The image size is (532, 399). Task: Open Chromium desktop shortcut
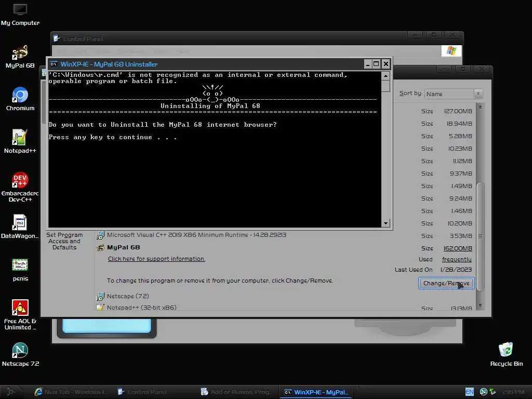point(20,99)
